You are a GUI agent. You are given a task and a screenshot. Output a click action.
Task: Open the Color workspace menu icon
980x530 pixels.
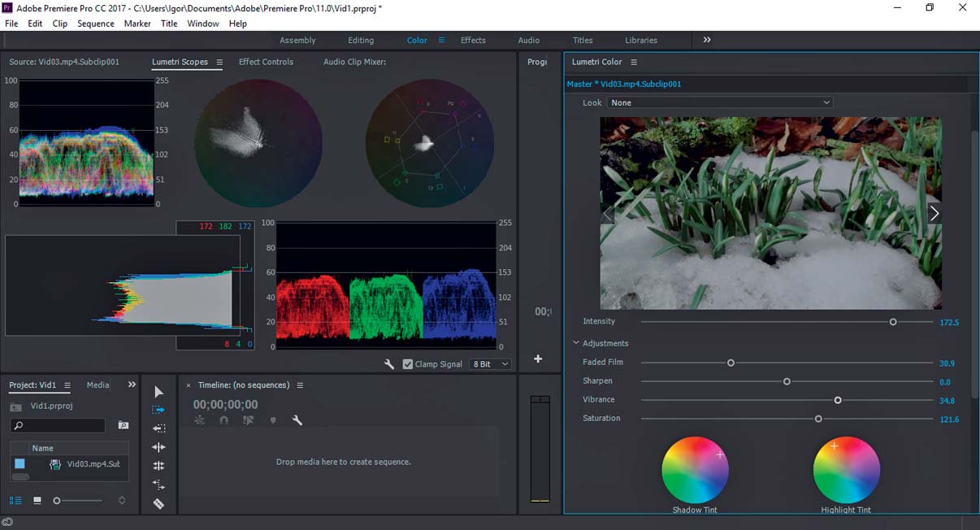point(441,40)
